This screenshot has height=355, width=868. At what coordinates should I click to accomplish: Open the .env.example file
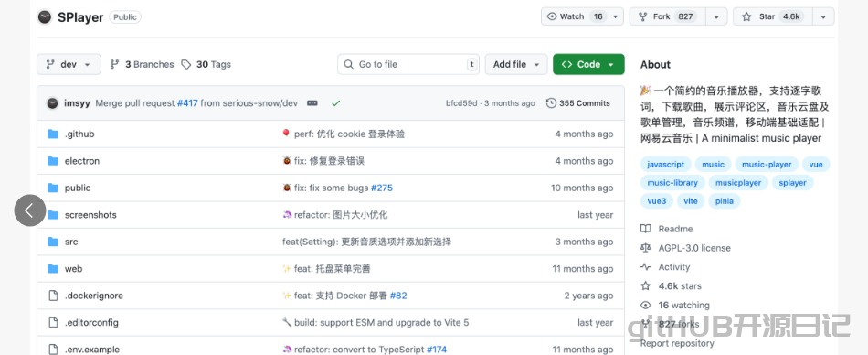[92, 350]
